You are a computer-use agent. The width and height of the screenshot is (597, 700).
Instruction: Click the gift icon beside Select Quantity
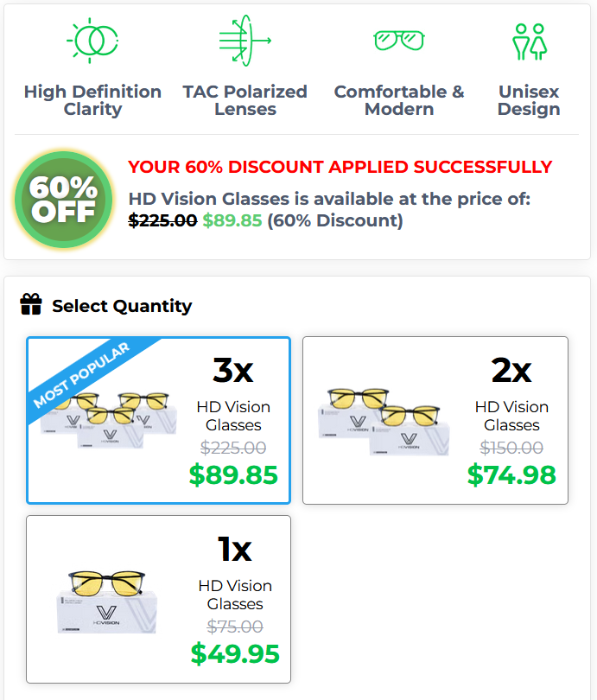click(x=31, y=305)
